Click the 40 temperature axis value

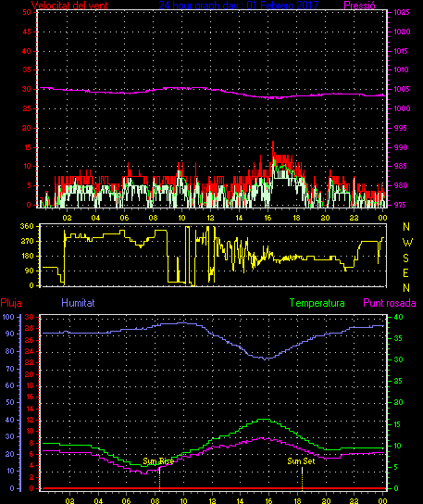pos(398,317)
